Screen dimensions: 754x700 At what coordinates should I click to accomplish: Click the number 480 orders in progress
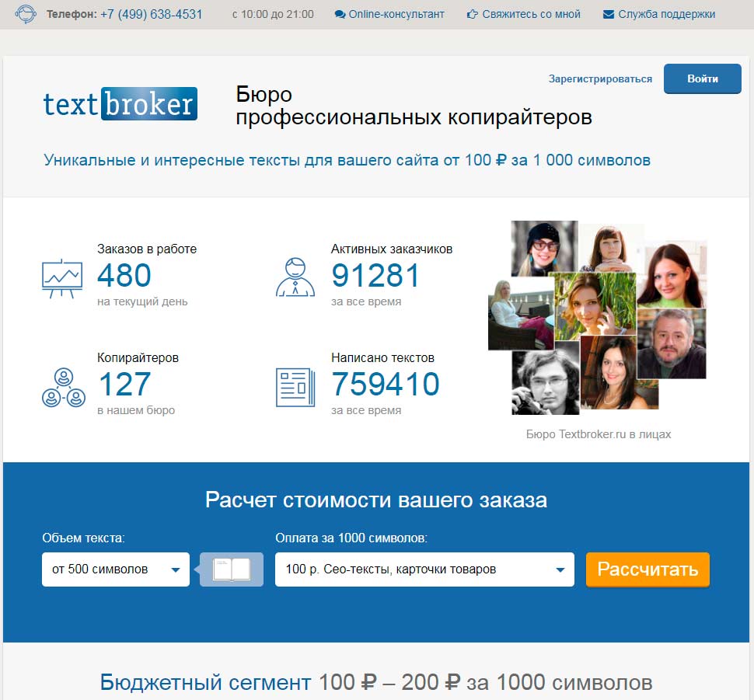click(x=124, y=276)
